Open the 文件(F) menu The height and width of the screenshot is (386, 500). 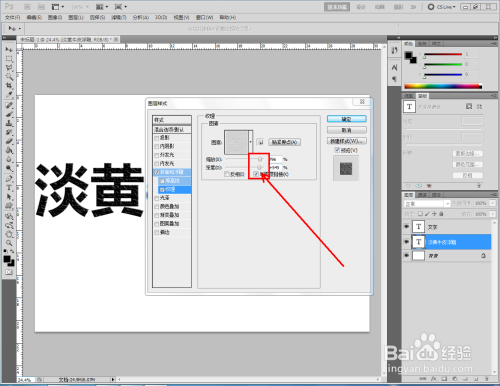12,17
